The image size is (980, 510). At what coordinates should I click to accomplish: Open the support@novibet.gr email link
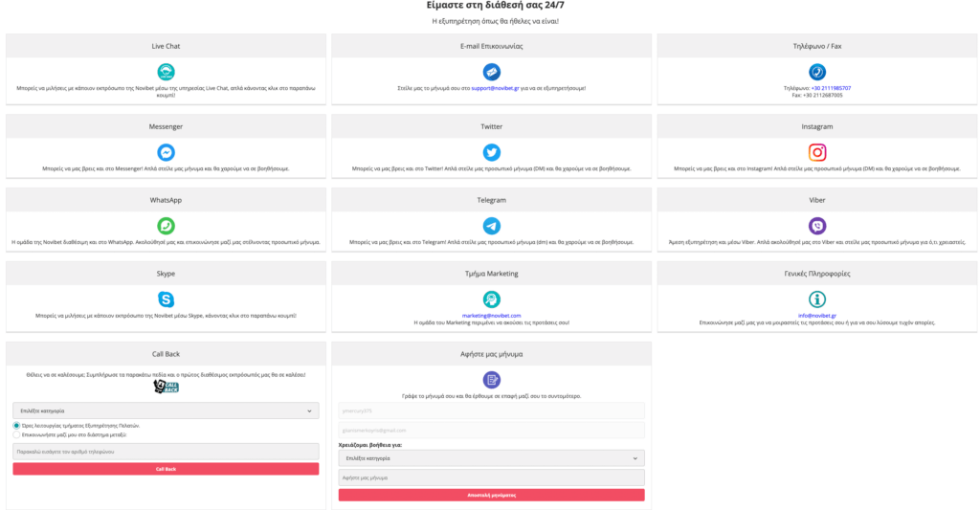click(495, 88)
